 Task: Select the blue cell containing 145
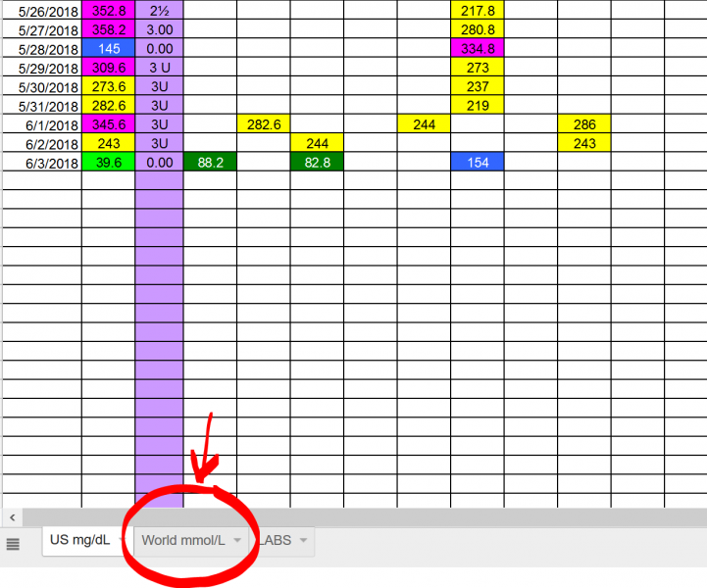coord(108,49)
